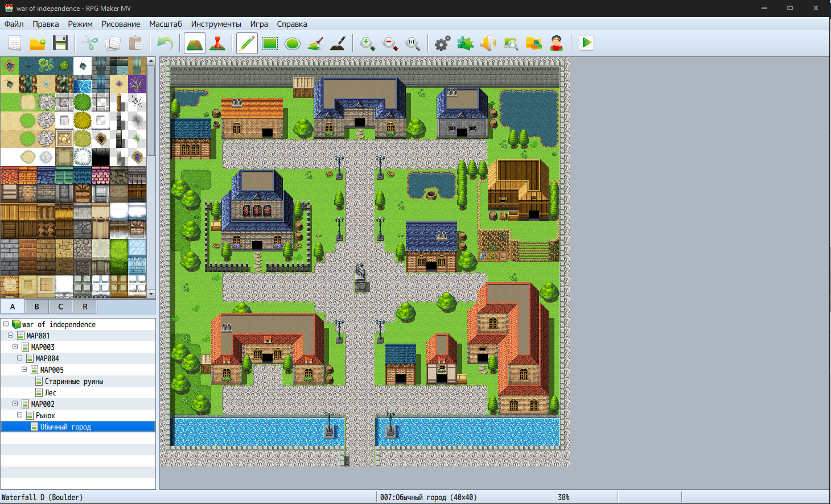Switch to tileset tab C
831x504 pixels.
[x=61, y=307]
